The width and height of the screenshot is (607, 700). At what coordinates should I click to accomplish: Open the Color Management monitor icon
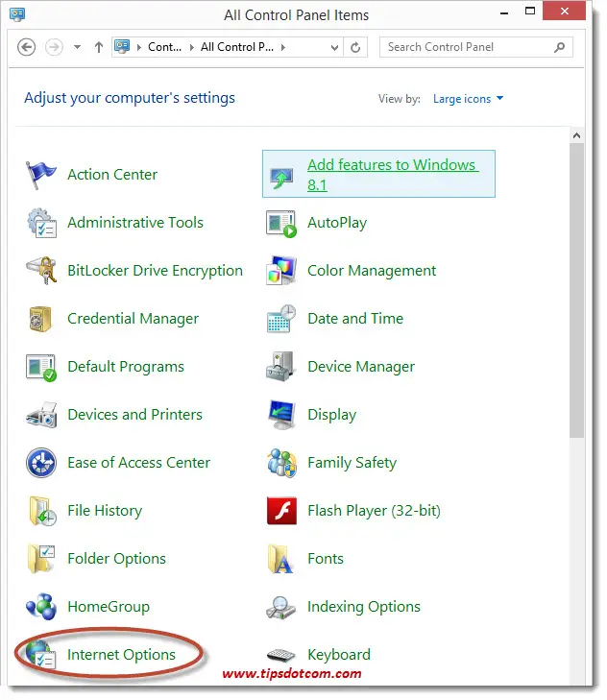tap(281, 271)
